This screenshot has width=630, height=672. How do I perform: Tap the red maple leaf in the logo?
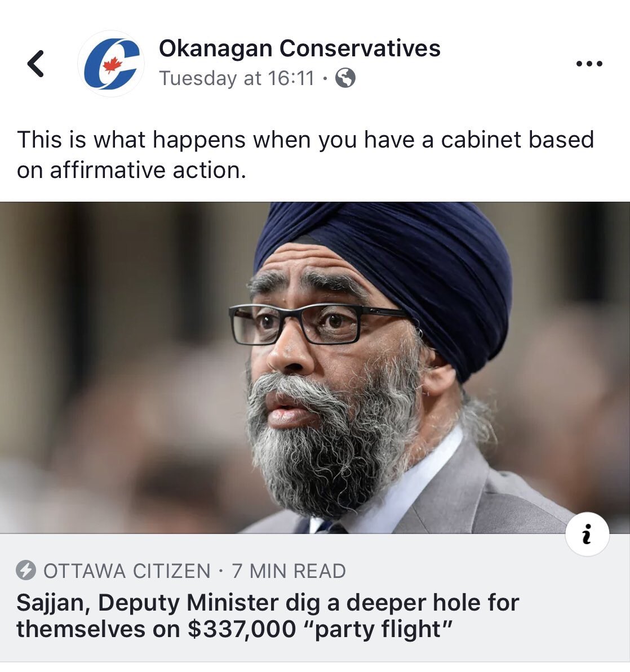(113, 65)
